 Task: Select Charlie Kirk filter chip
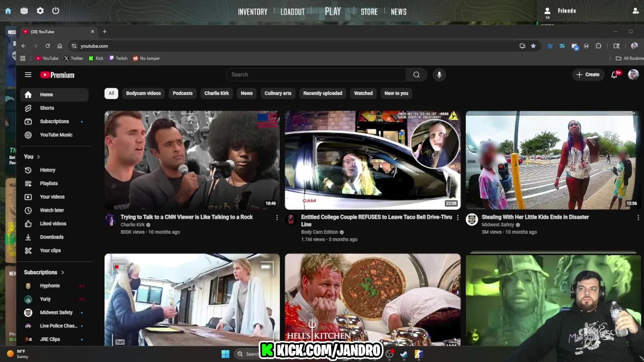tap(216, 94)
